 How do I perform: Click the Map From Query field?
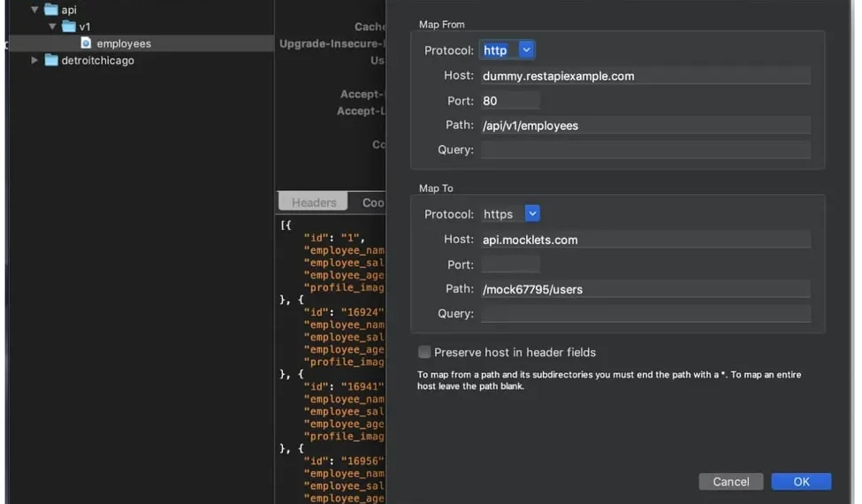tap(645, 149)
